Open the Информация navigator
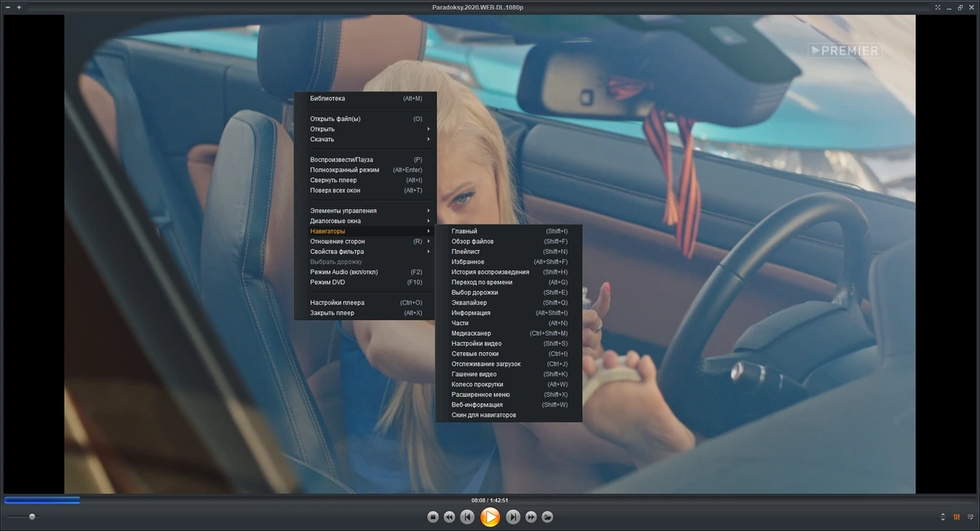This screenshot has width=980, height=531. [509, 313]
